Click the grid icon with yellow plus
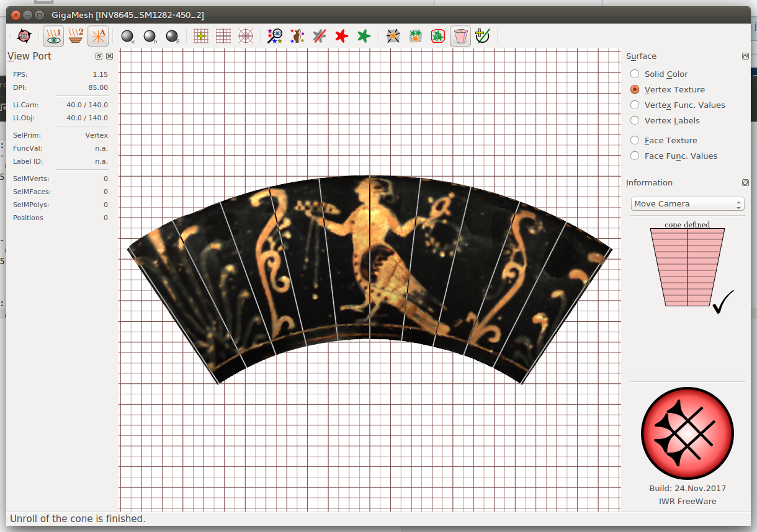This screenshot has width=757, height=532. [201, 37]
